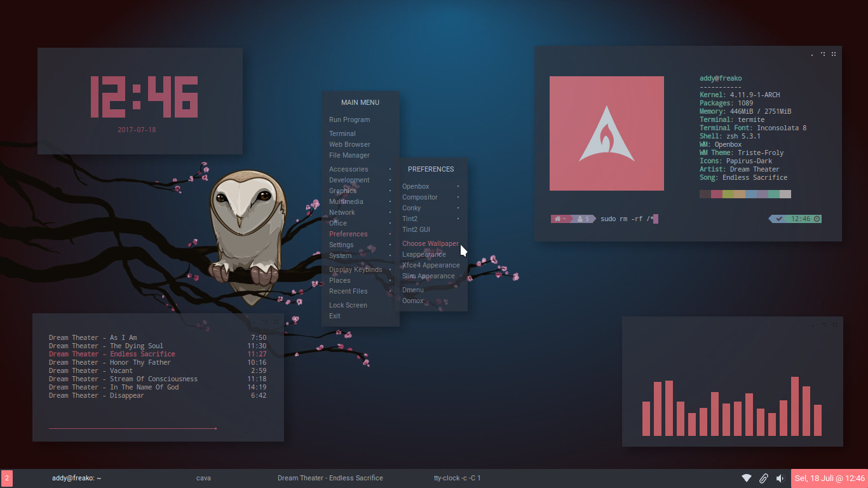The image size is (868, 488).
Task: Click the 2017-07-18 date under the clock
Action: (137, 130)
